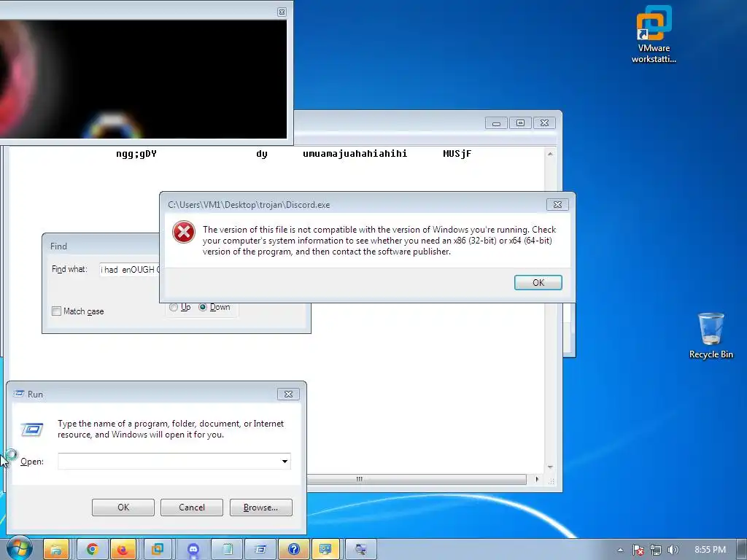Viewport: 747px width, 560px height.
Task: Enable the Match case checkbox
Action: click(56, 311)
